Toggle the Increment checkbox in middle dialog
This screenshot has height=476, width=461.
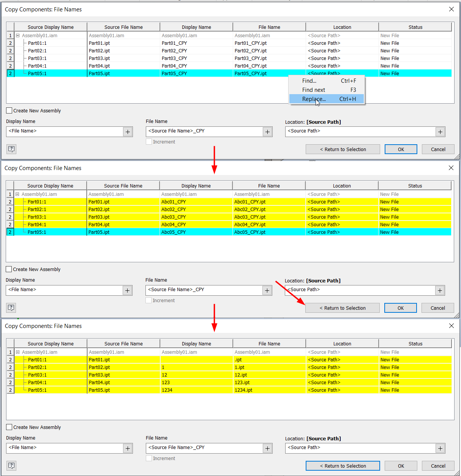[148, 300]
